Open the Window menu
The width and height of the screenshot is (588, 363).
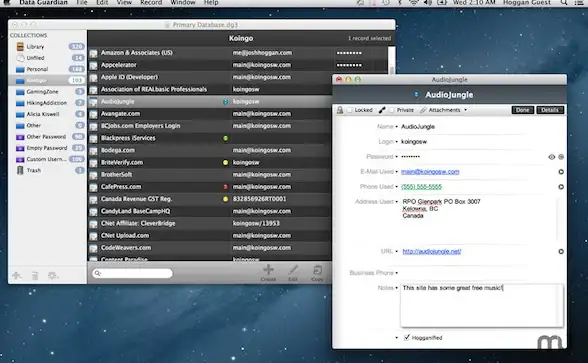(x=183, y=3)
